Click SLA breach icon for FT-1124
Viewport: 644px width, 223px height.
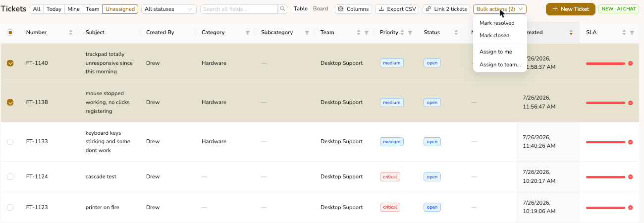631,177
